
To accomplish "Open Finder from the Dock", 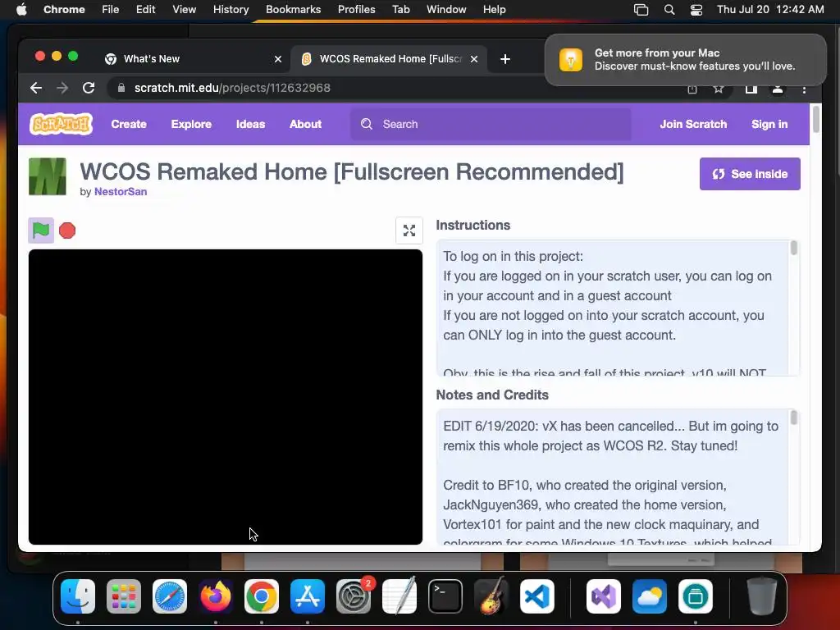I will [78, 596].
